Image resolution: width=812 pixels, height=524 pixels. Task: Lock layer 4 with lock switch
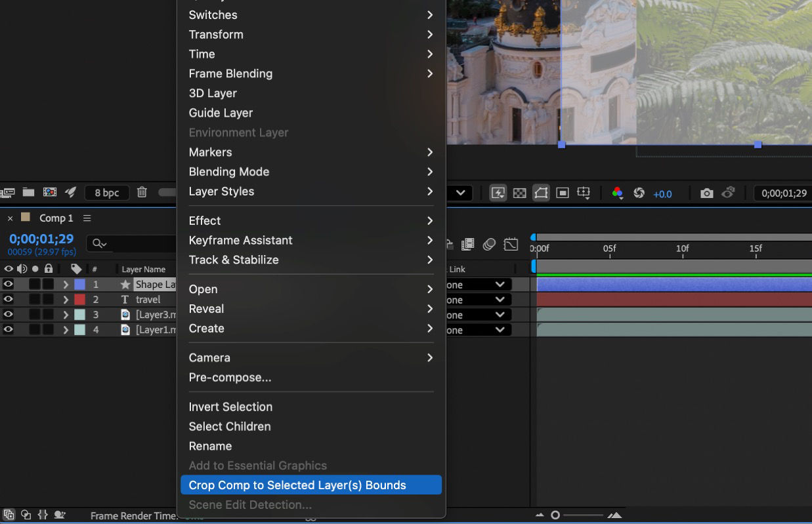[48, 330]
